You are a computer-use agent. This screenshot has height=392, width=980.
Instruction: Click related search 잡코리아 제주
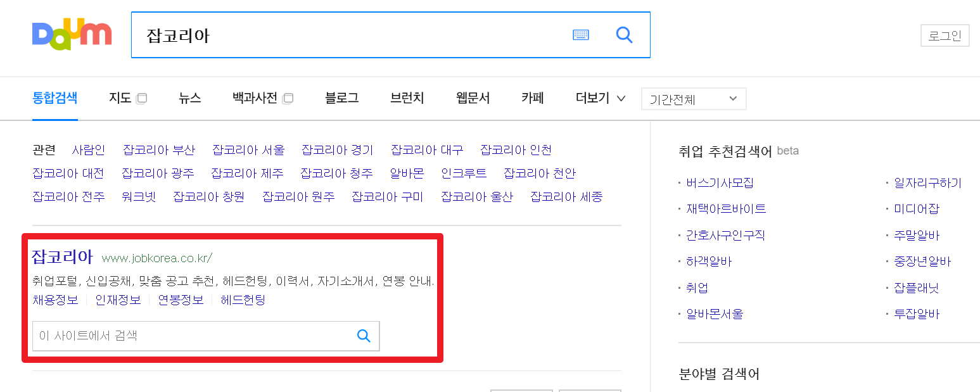(247, 174)
